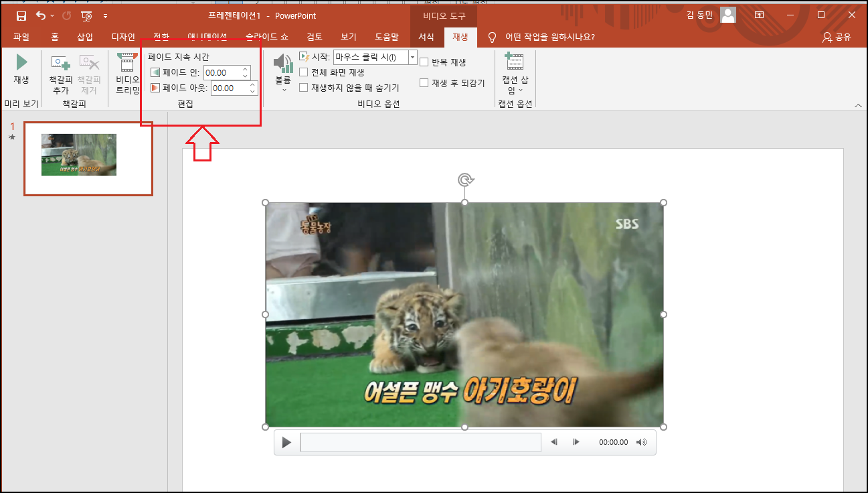The image size is (868, 493).
Task: Collapse the ribbon with the chevron
Action: (858, 105)
